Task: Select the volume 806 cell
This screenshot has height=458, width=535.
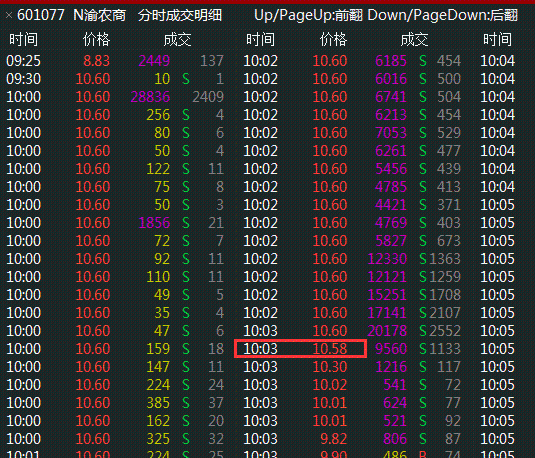Action: [x=395, y=439]
